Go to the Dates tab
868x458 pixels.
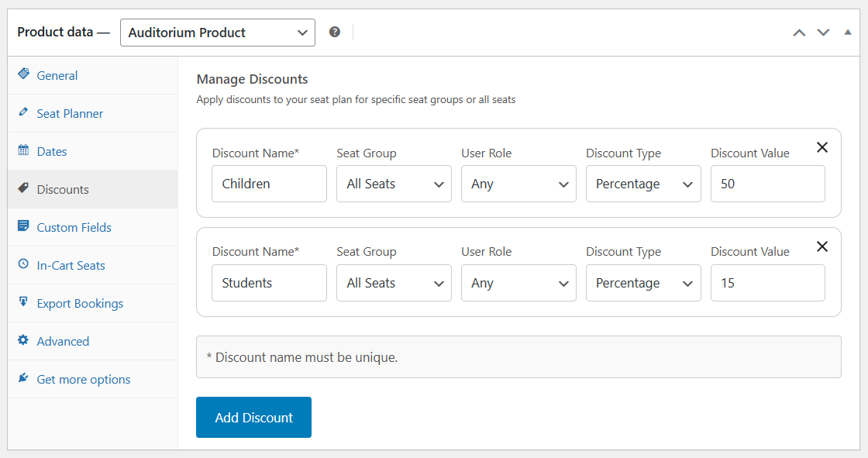[x=52, y=152]
